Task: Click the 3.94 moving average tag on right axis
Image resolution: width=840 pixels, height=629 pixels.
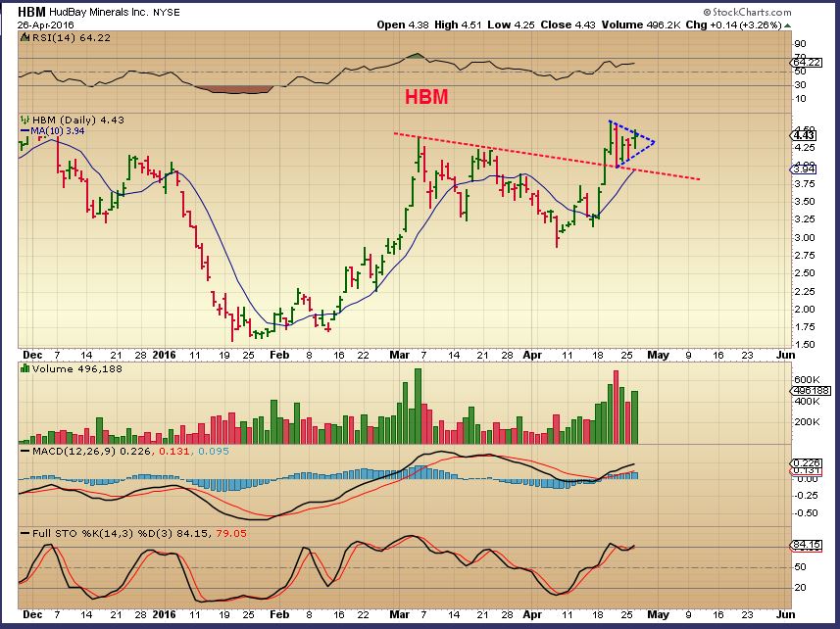Action: pyautogui.click(x=804, y=169)
